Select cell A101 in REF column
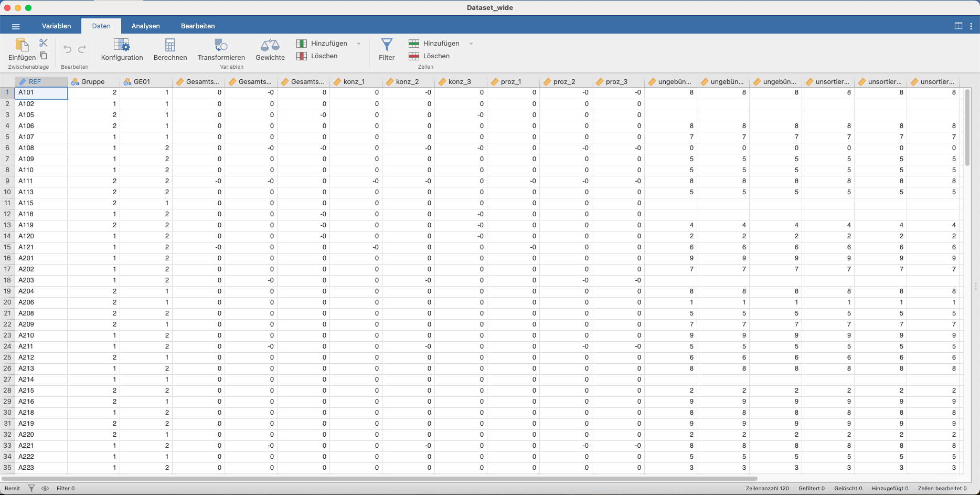Image resolution: width=980 pixels, height=495 pixels. pos(41,93)
